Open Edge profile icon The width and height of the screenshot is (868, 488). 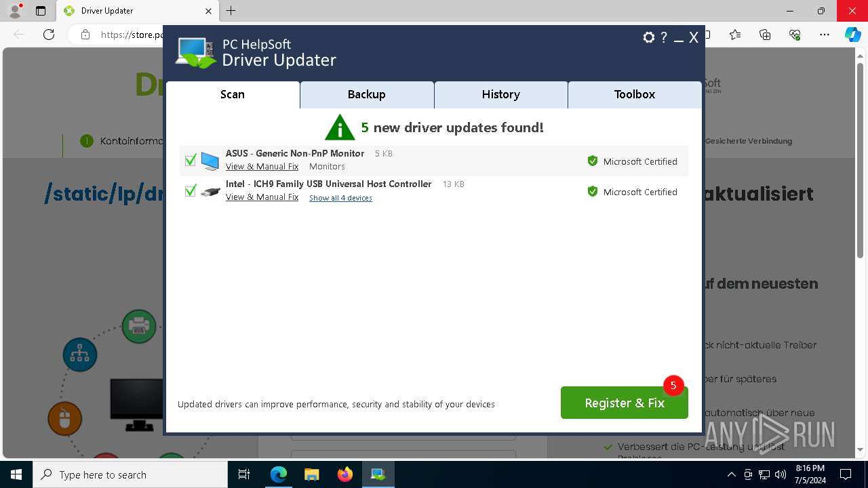pos(15,11)
